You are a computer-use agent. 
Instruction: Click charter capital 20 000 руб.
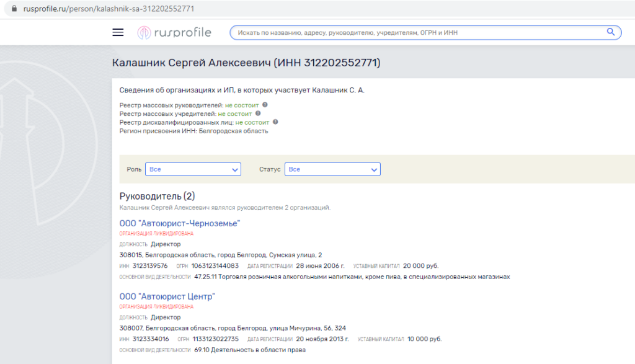click(x=421, y=266)
